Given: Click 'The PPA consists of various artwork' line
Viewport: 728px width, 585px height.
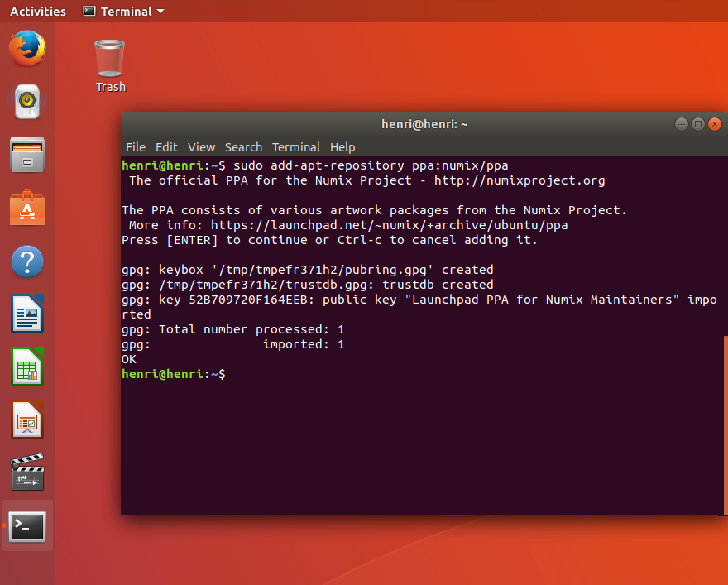Looking at the screenshot, I should (374, 210).
